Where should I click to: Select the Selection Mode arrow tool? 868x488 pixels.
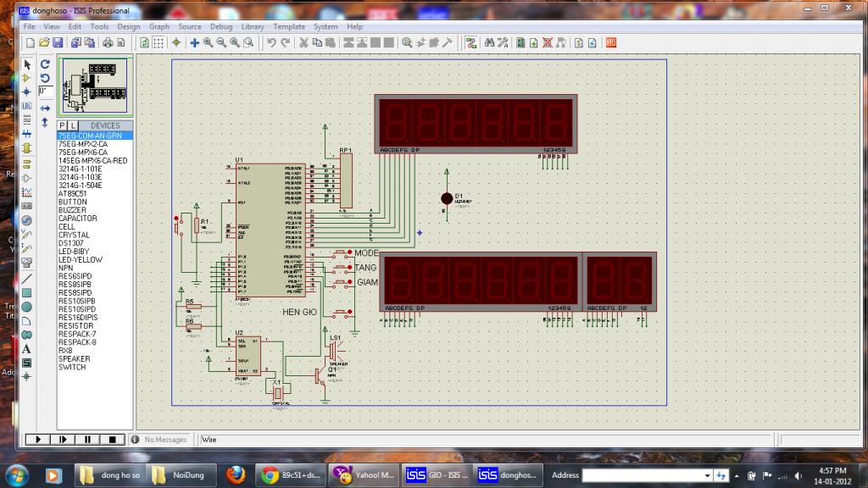[x=26, y=64]
